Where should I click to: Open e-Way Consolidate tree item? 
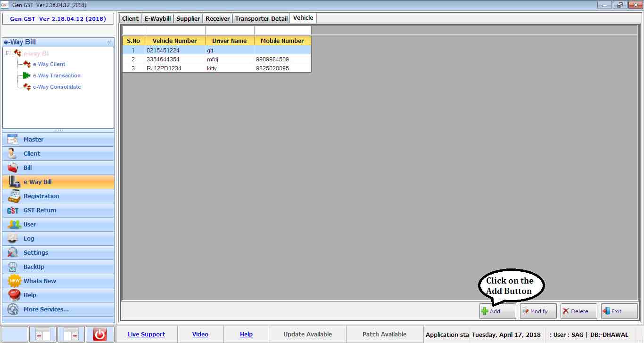[x=57, y=87]
